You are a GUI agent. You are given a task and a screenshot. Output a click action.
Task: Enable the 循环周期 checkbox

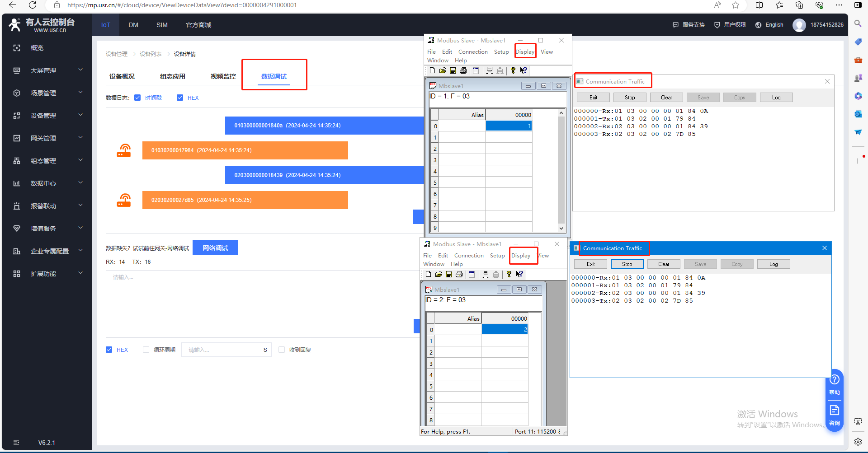coord(146,350)
